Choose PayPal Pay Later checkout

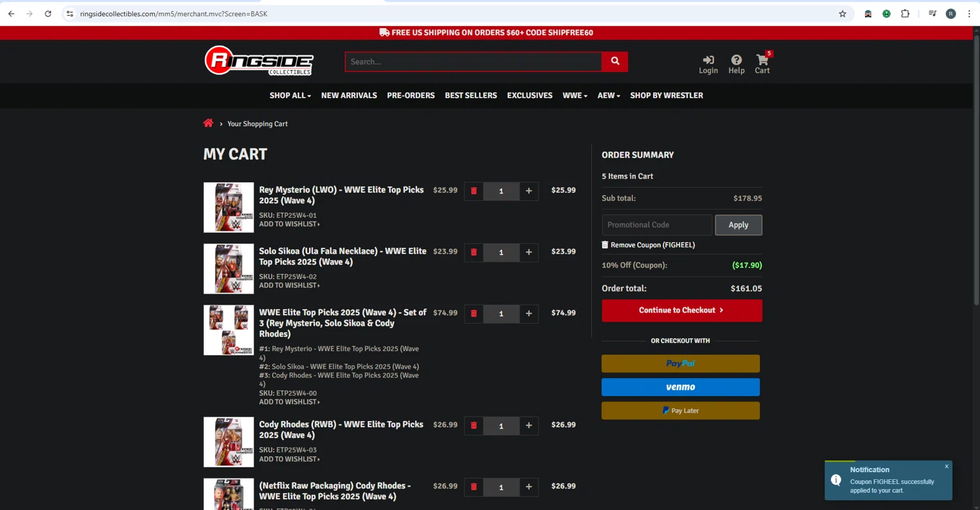tap(681, 411)
